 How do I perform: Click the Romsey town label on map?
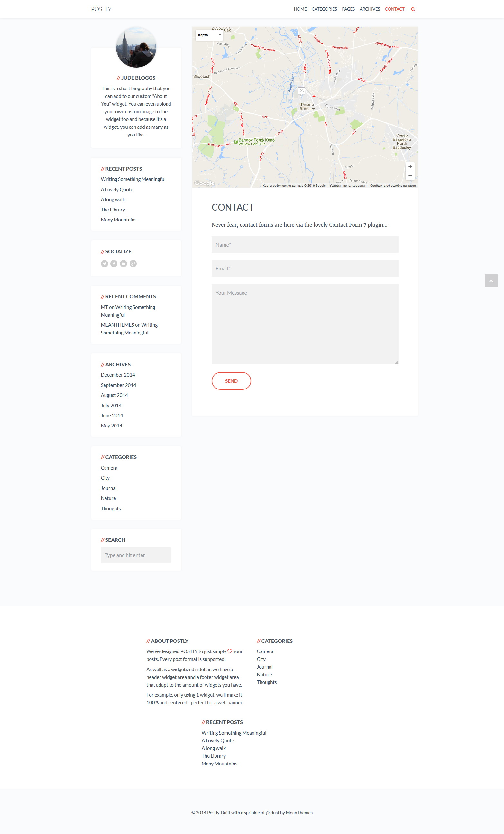click(307, 107)
